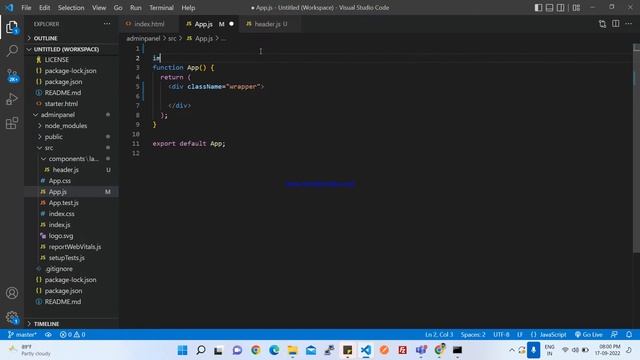
Task: Open the Run and Debug view
Action: tap(12, 99)
